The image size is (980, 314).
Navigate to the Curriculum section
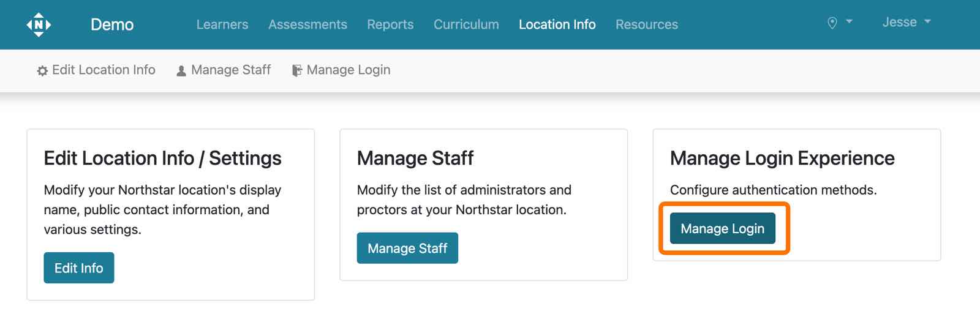click(x=466, y=24)
